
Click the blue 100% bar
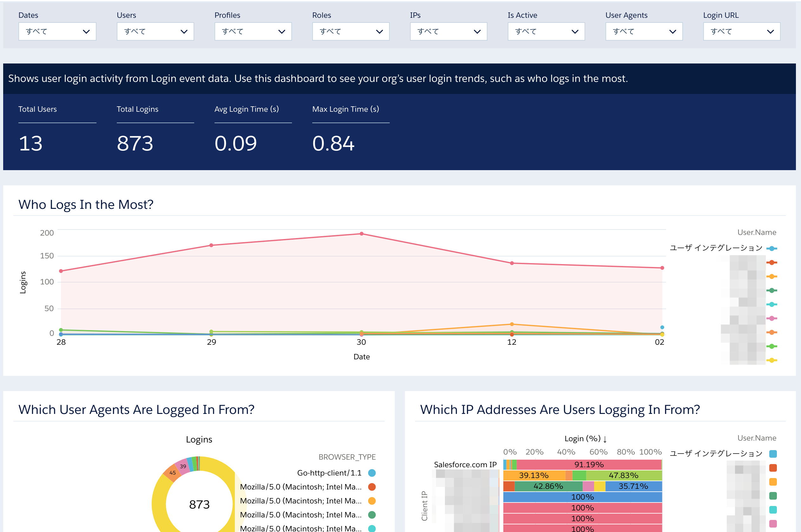click(x=583, y=497)
